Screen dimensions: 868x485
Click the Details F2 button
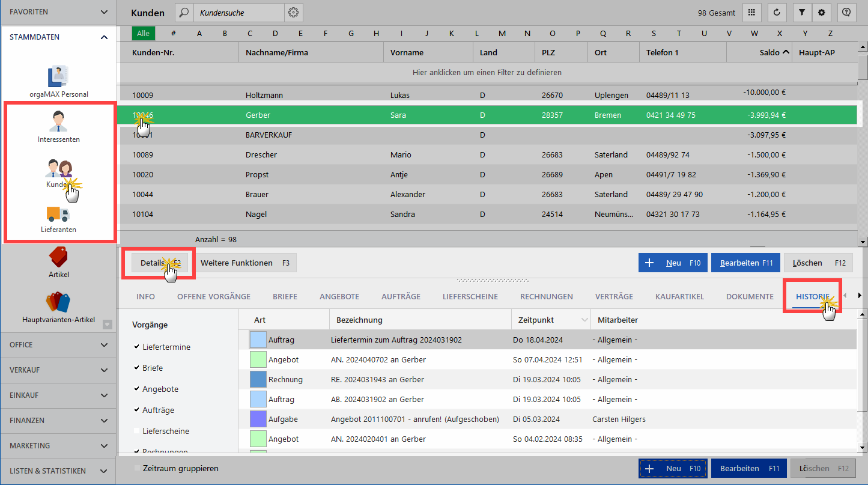click(x=160, y=263)
